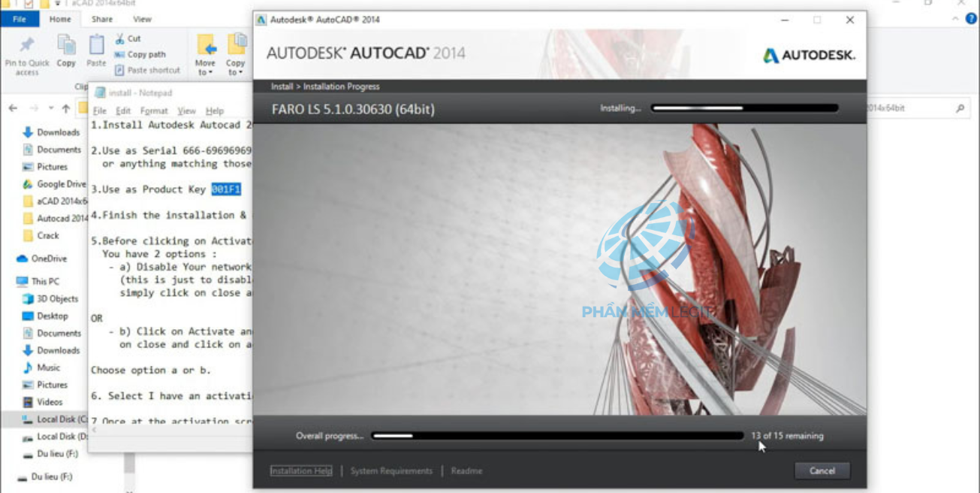Click the Overall progress bar

coord(557,436)
